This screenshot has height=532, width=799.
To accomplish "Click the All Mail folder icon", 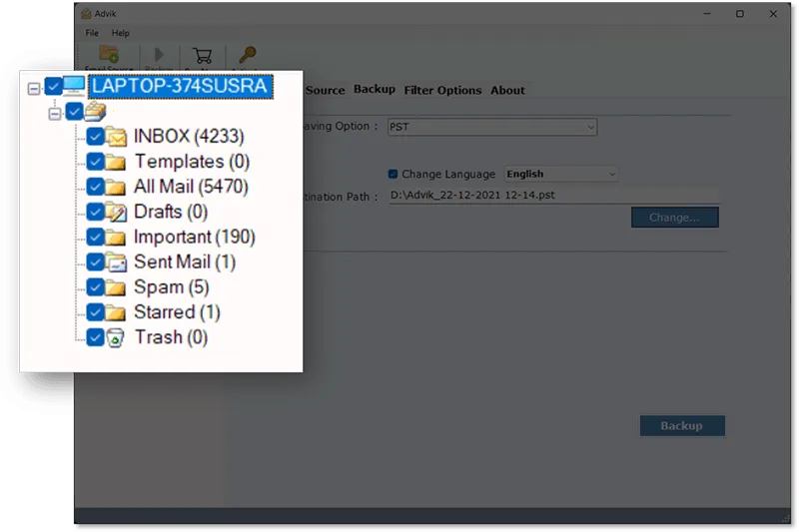I will pos(115,187).
